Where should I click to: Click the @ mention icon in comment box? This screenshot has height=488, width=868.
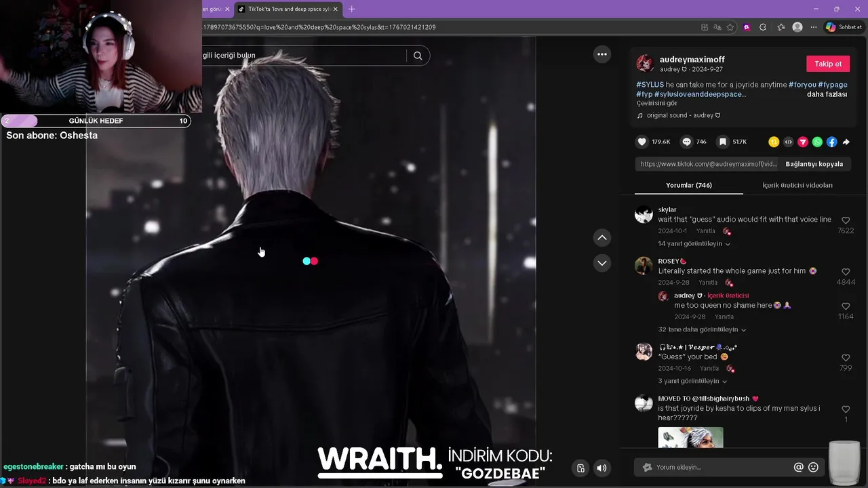coord(798,467)
